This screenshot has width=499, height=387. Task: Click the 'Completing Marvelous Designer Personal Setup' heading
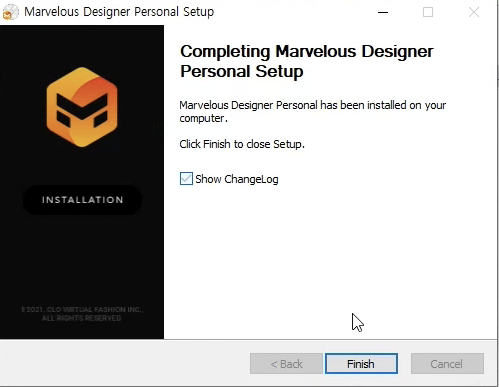pos(306,61)
